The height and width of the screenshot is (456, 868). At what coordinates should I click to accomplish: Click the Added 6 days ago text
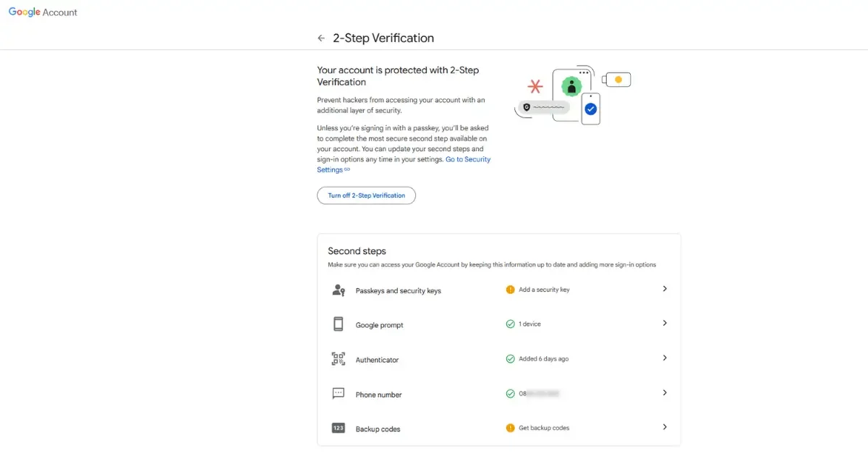(543, 359)
